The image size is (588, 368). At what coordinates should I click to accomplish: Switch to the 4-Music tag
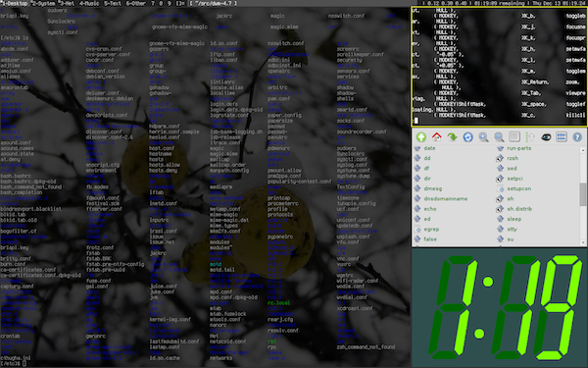tap(89, 3)
